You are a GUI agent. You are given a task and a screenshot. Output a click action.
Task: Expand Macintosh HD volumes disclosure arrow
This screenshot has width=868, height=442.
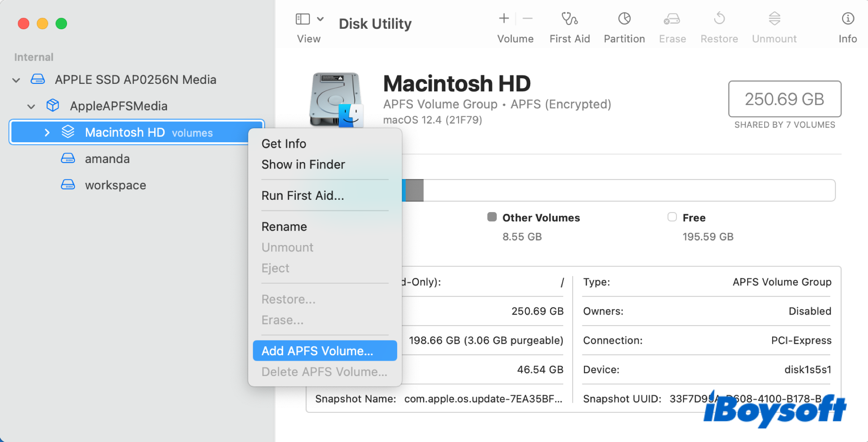tap(47, 133)
